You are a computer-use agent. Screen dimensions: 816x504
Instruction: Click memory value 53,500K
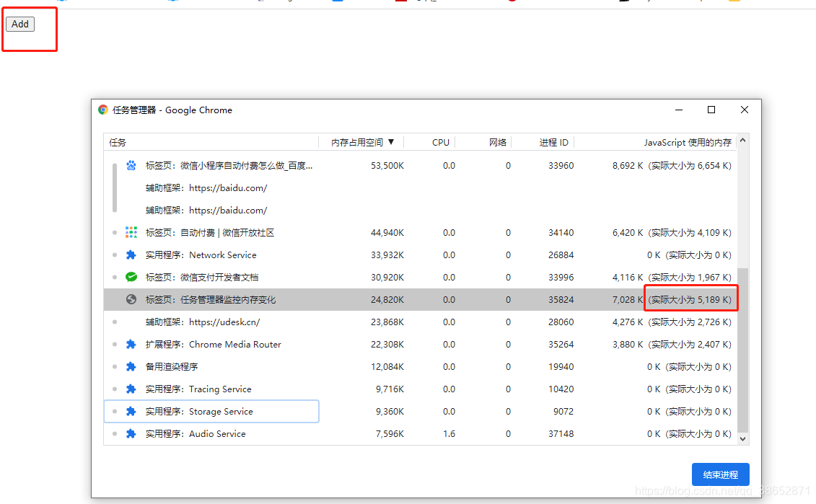(x=387, y=165)
